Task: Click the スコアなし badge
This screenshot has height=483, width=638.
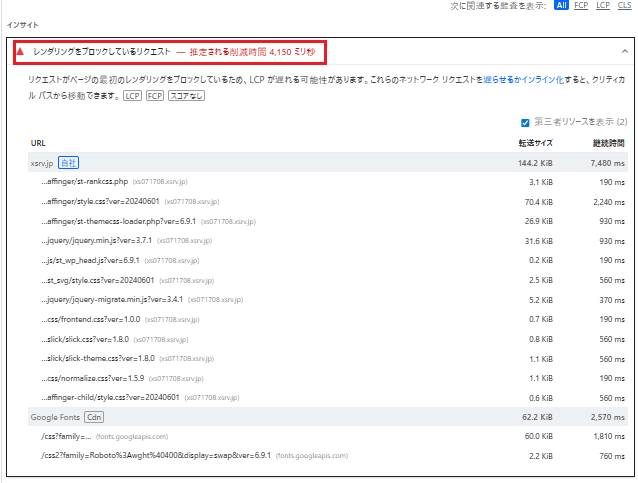Action: tap(185, 96)
